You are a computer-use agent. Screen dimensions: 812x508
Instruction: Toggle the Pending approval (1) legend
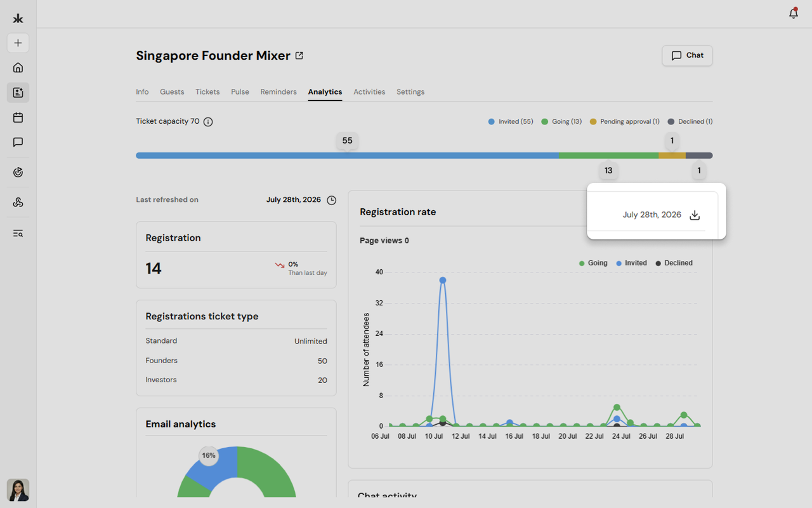tap(625, 121)
